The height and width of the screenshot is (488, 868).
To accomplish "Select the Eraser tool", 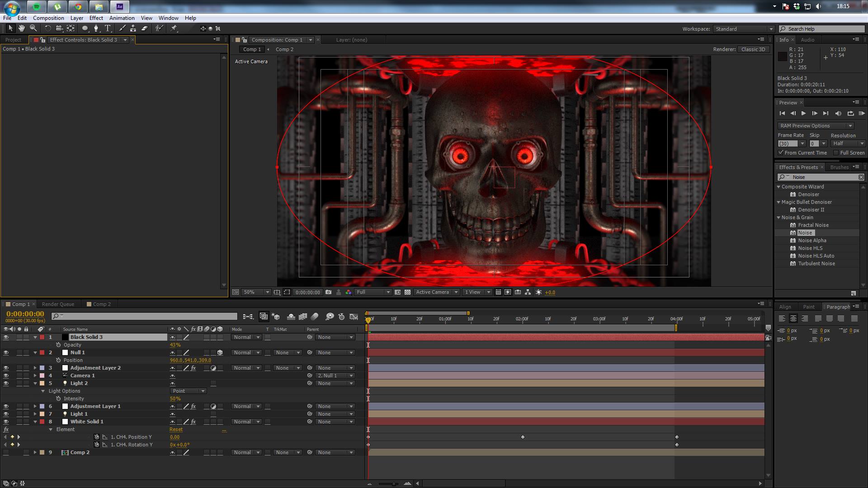I will (145, 28).
